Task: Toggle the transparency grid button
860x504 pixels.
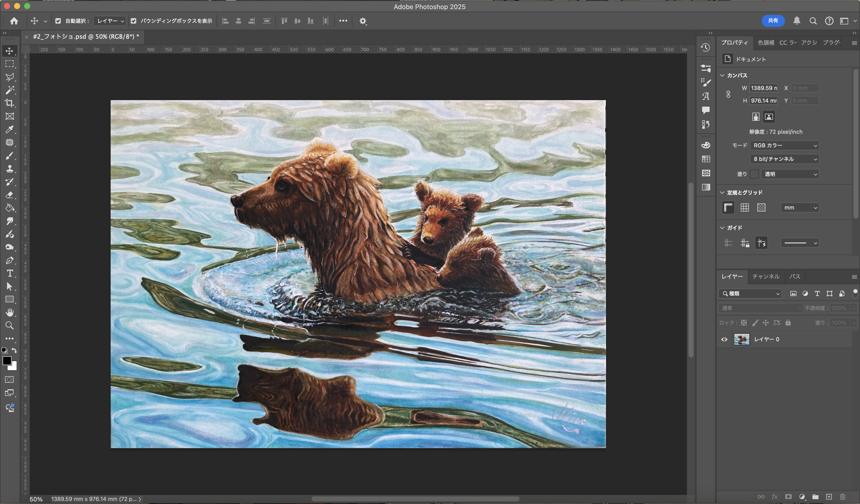Action: coord(761,207)
